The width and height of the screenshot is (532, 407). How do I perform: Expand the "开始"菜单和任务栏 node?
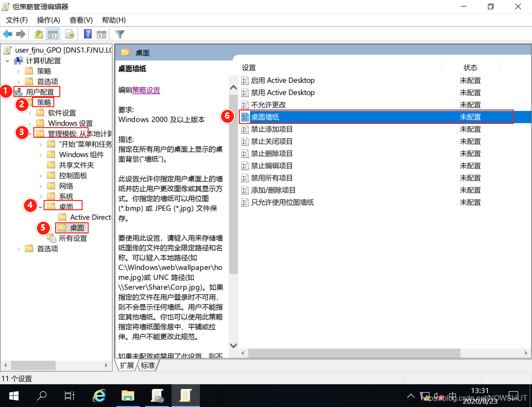coord(41,145)
